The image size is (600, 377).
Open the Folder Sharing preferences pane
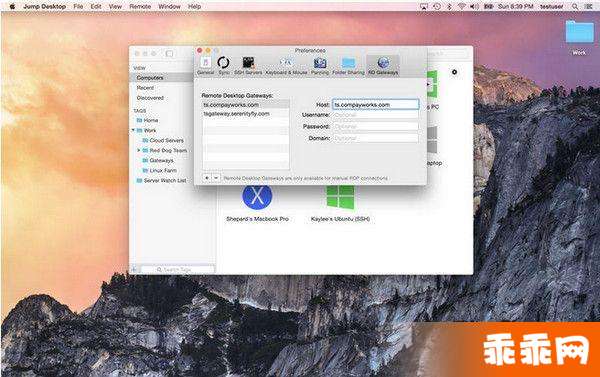(x=348, y=65)
